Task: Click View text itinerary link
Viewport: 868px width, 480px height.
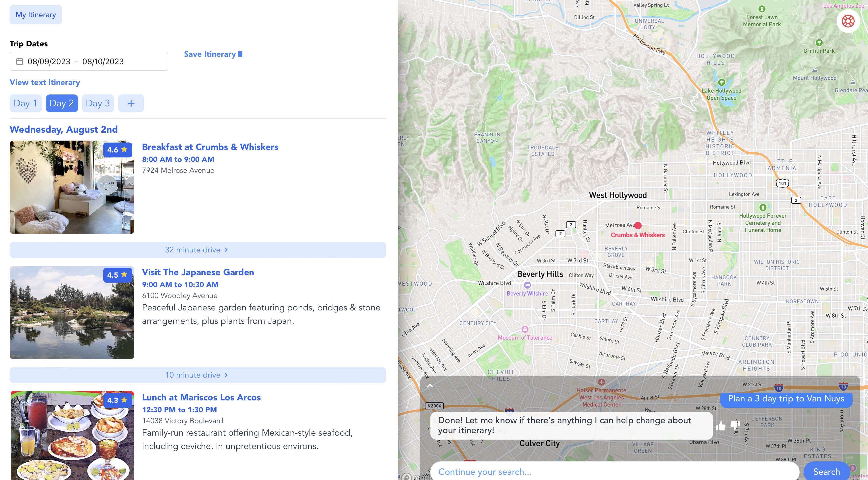Action: (45, 82)
